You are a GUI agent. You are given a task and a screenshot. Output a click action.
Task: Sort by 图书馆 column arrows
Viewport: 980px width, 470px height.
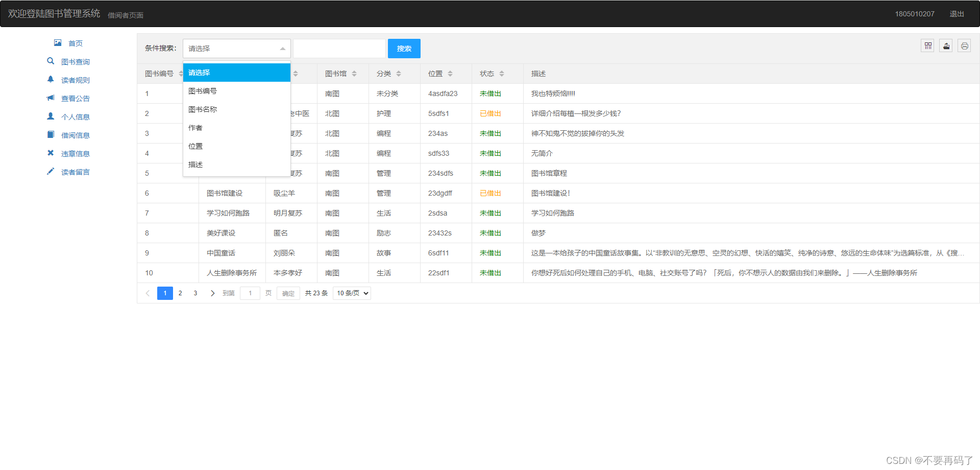[354, 74]
